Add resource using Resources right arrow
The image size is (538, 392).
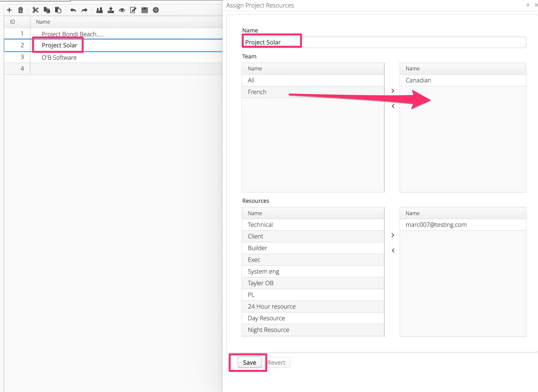point(393,235)
